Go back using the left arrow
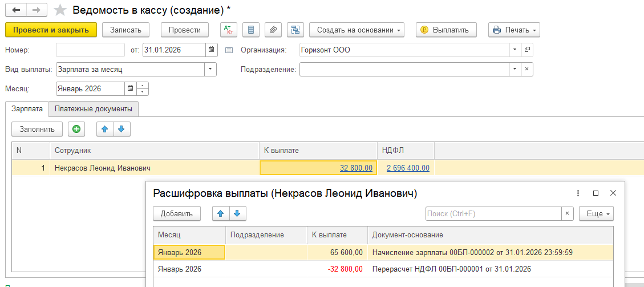This screenshot has width=644, height=287. tap(15, 10)
